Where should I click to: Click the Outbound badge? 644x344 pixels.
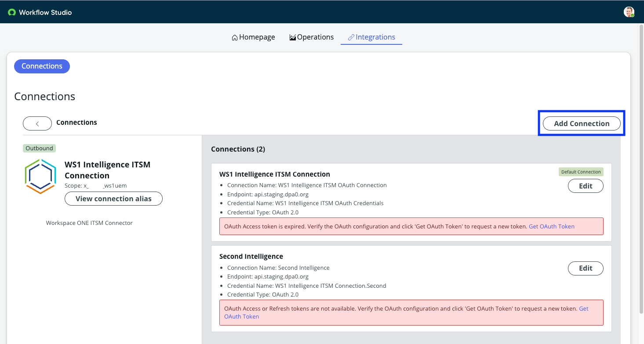pos(39,148)
